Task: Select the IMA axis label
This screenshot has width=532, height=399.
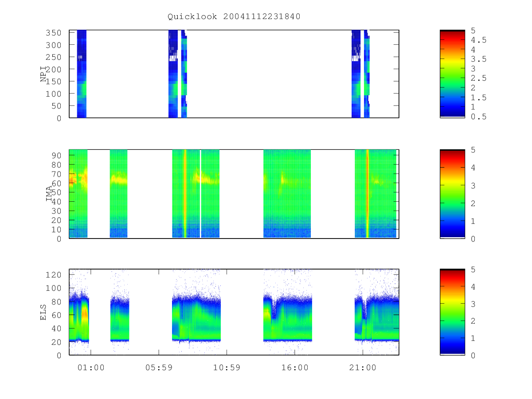Action: click(x=50, y=194)
